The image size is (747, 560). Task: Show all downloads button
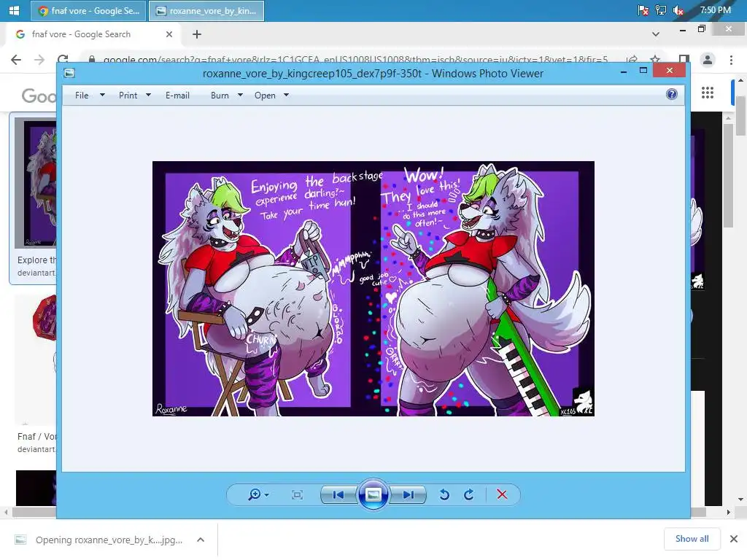[x=692, y=539]
